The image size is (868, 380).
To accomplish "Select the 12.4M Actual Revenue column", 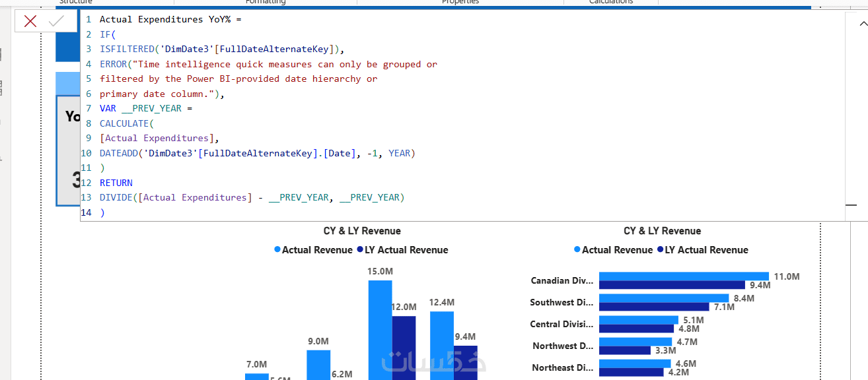I will click(442, 345).
